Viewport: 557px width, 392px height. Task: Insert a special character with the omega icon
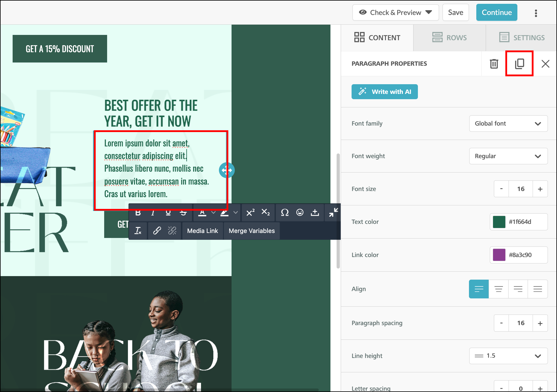[x=284, y=212]
